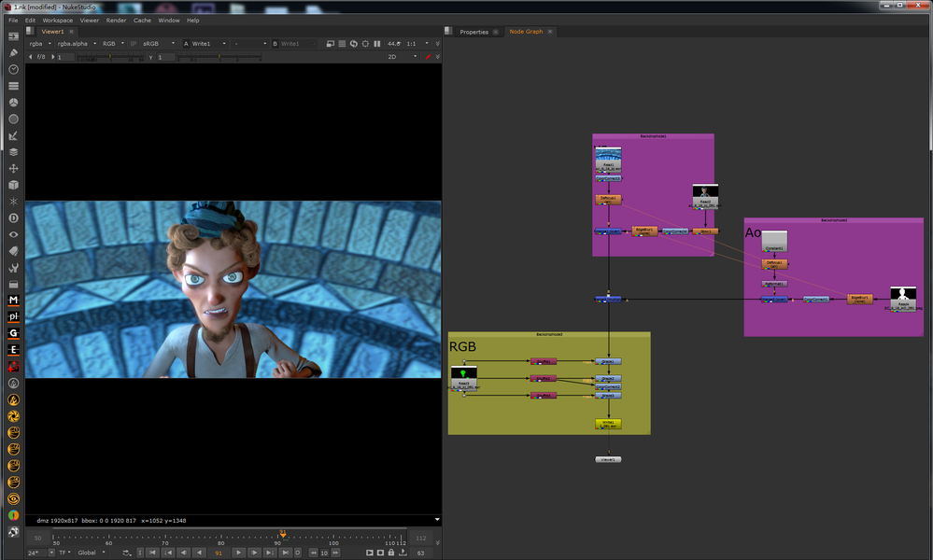
Task: Open the E plugin toolbar icon
Action: coord(13,350)
